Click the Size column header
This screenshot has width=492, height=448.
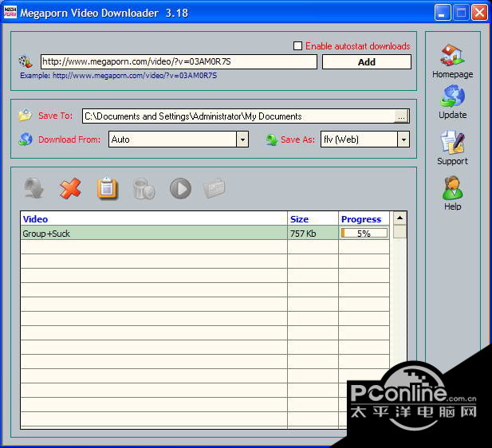click(x=313, y=219)
